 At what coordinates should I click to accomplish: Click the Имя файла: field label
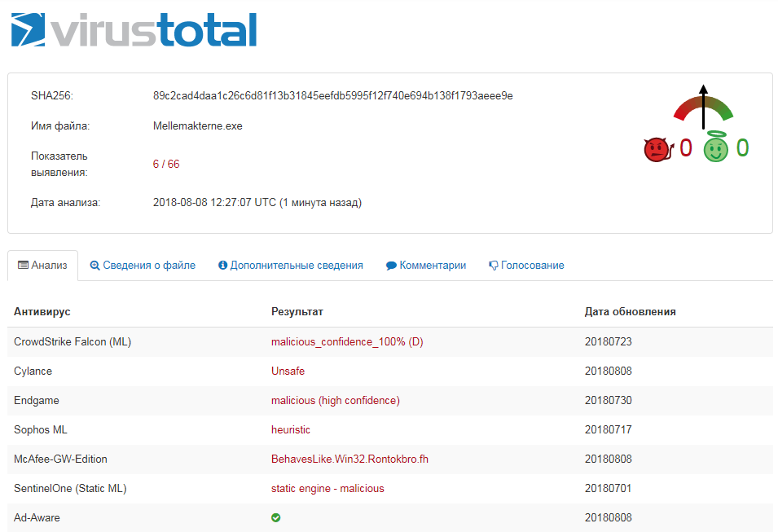(x=60, y=126)
